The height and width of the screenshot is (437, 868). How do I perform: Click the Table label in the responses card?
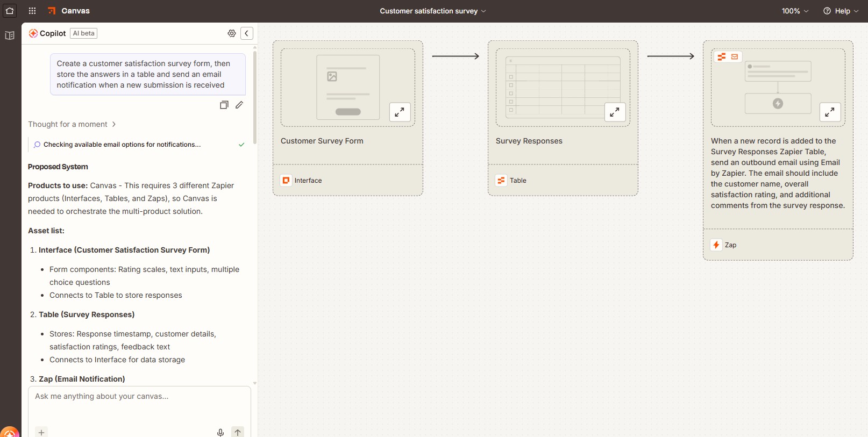pyautogui.click(x=518, y=181)
